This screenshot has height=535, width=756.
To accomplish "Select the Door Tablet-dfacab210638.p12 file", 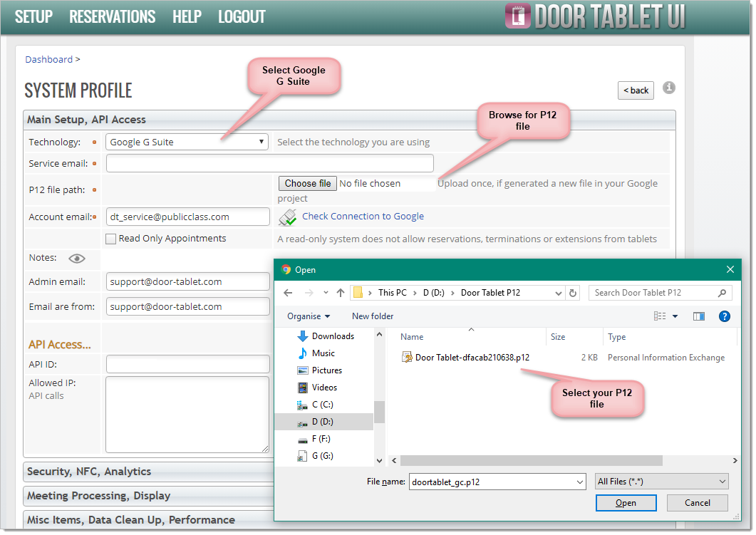I will coord(472,358).
